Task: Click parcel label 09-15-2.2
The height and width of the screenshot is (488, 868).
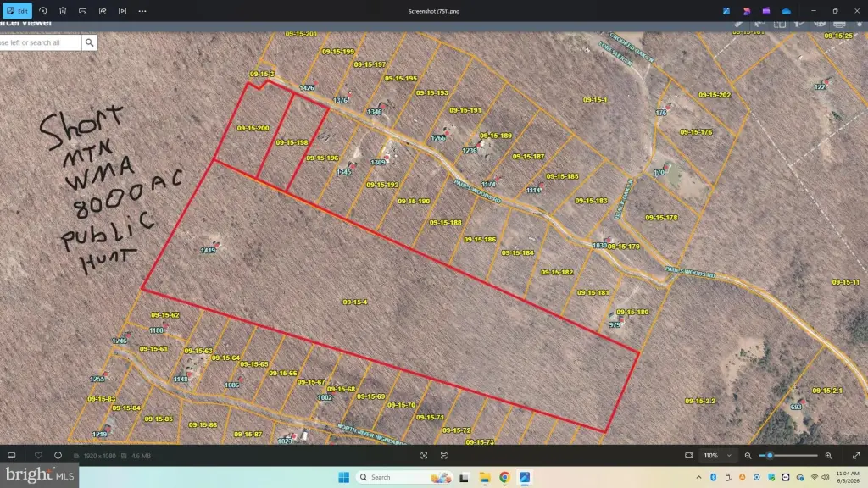Action: (700, 401)
